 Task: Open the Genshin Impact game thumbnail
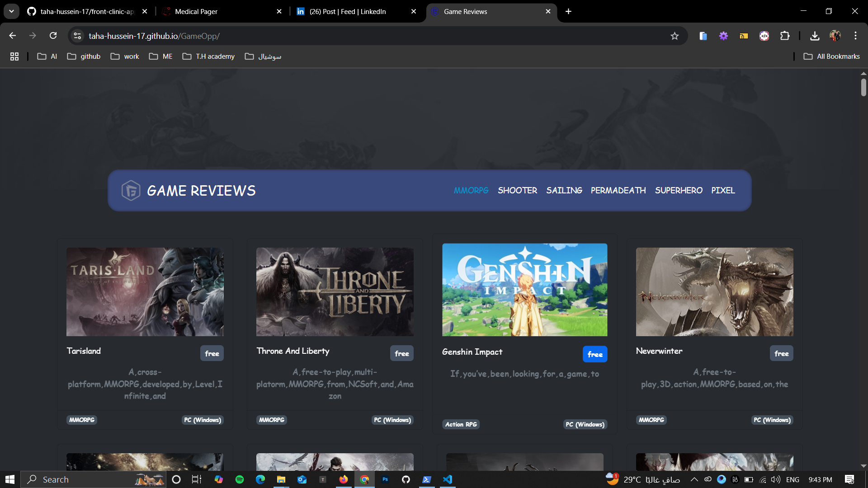click(524, 290)
